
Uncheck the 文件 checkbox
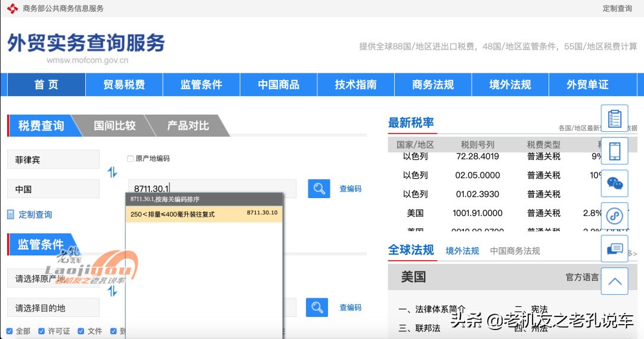[81, 331]
